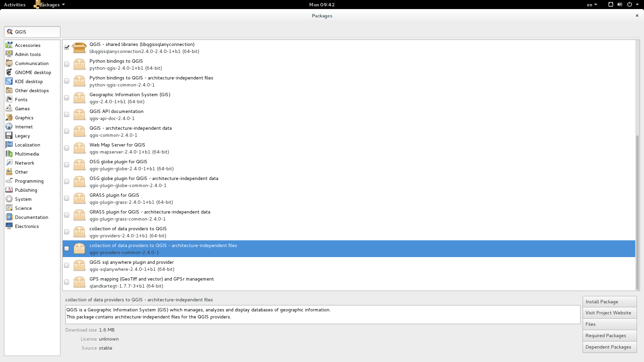644x362 pixels.
Task: Click the open box icon for libqgissqlanyconnection
Action: click(x=79, y=47)
